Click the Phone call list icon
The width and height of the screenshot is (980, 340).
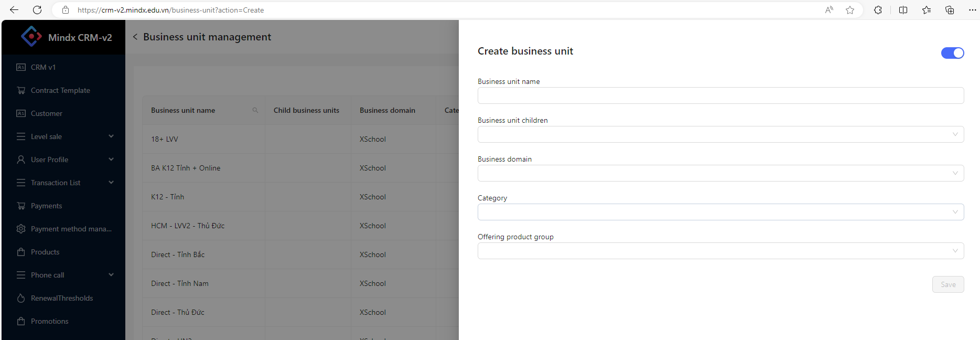(x=21, y=275)
